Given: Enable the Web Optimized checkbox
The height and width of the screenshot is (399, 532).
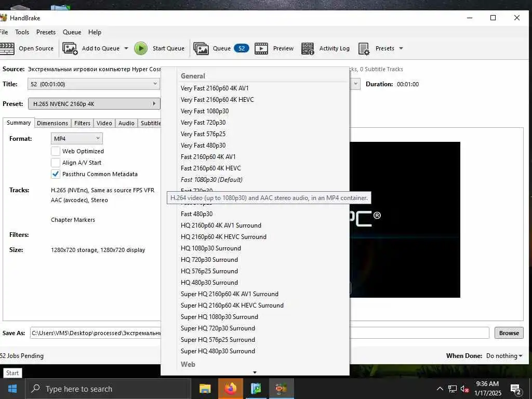Looking at the screenshot, I should pos(55,151).
